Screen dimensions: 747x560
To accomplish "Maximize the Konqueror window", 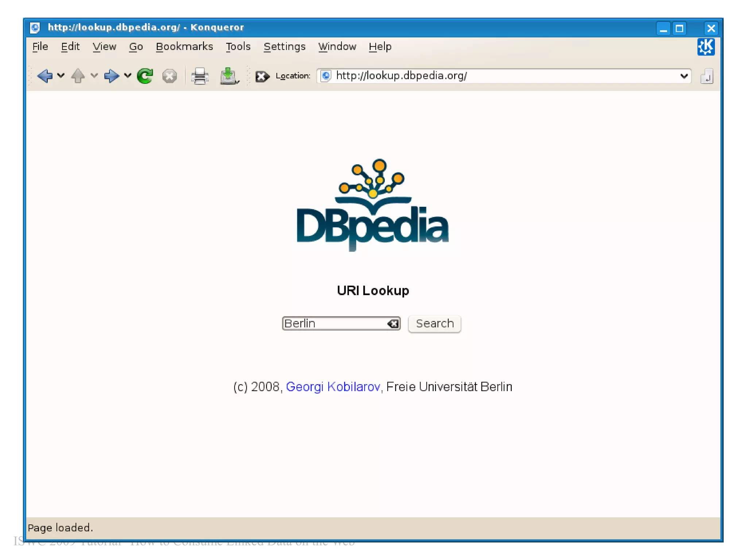I will coord(679,28).
